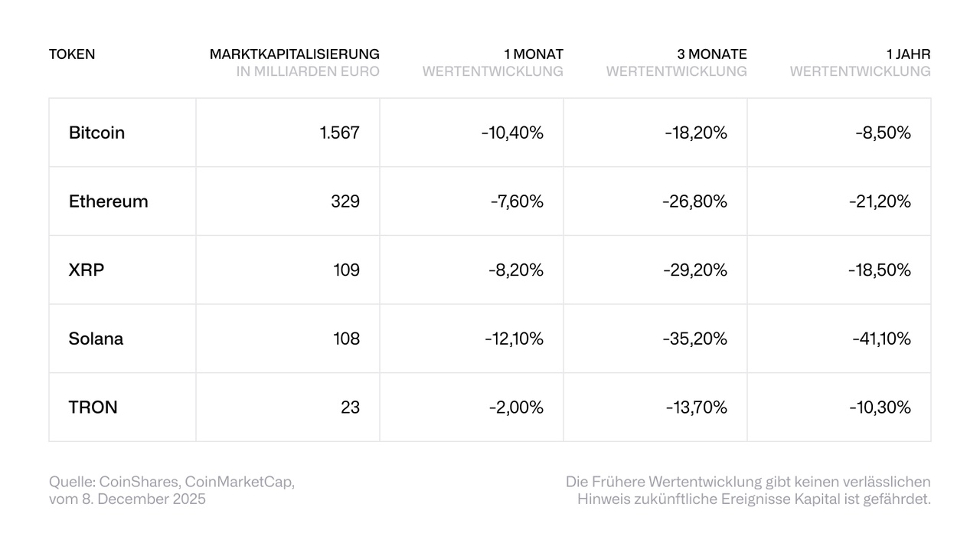Image resolution: width=980 pixels, height=553 pixels.
Task: Click Solana's 1-year value -41,10%
Action: [881, 339]
